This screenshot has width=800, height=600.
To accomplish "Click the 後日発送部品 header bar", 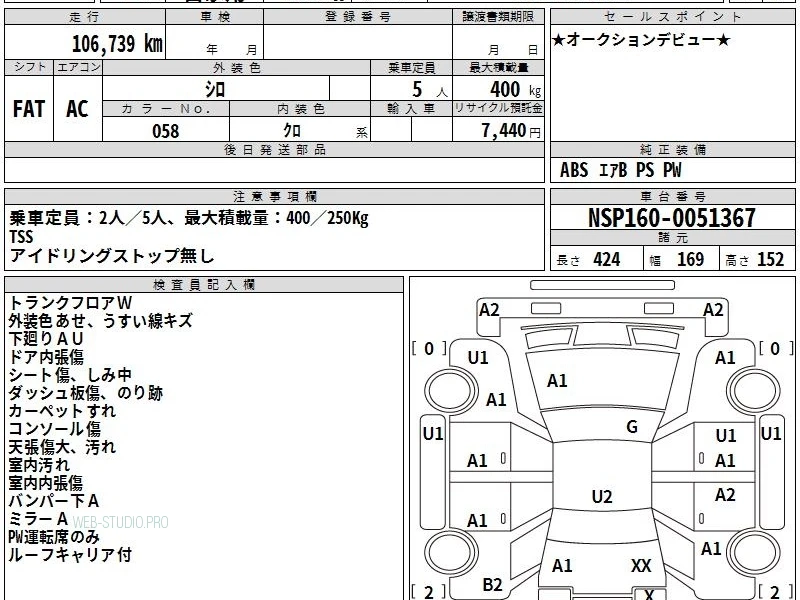I will pyautogui.click(x=274, y=150).
